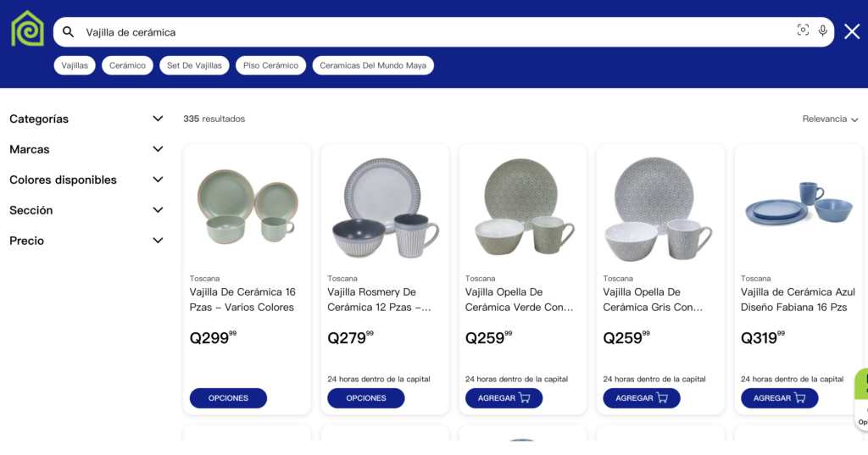Click cart icon on Opella Gris Agregar
This screenshot has height=455, width=868.
tap(663, 398)
